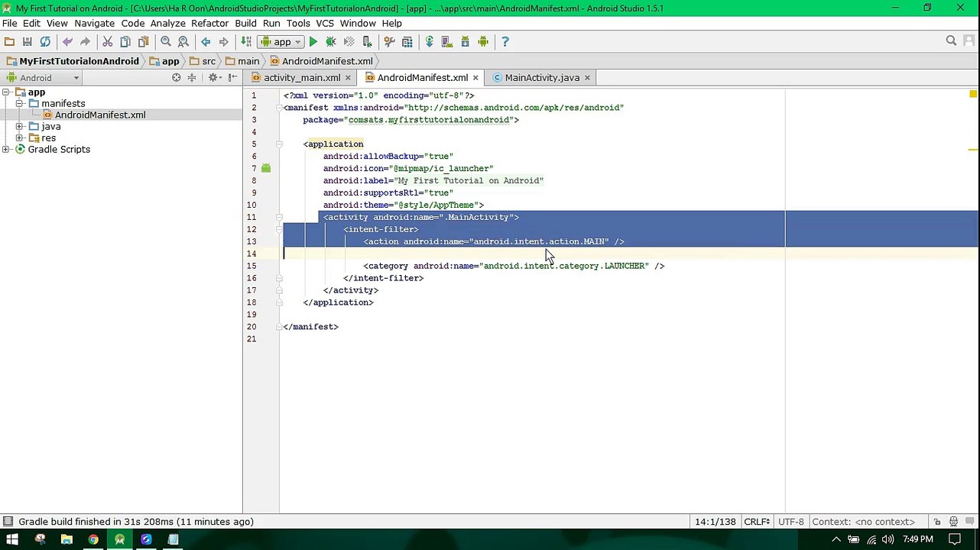Run the app with the green play icon
Screen dimensions: 980x550
[x=313, y=42]
